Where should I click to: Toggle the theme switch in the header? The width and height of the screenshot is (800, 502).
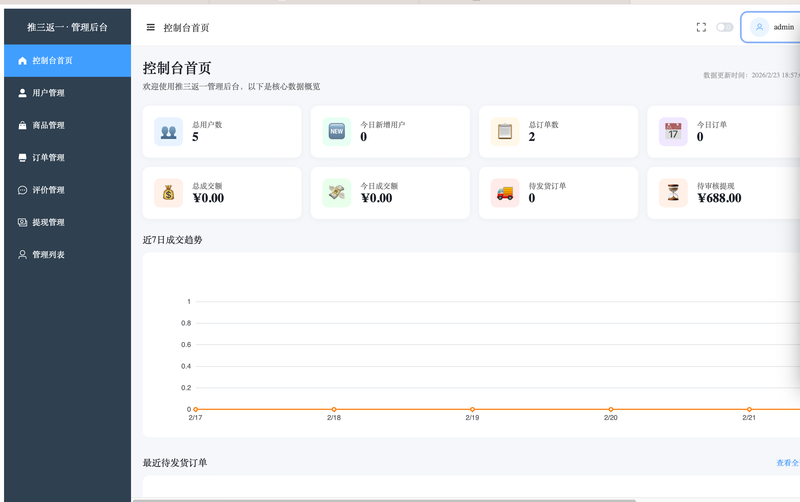[x=724, y=28]
